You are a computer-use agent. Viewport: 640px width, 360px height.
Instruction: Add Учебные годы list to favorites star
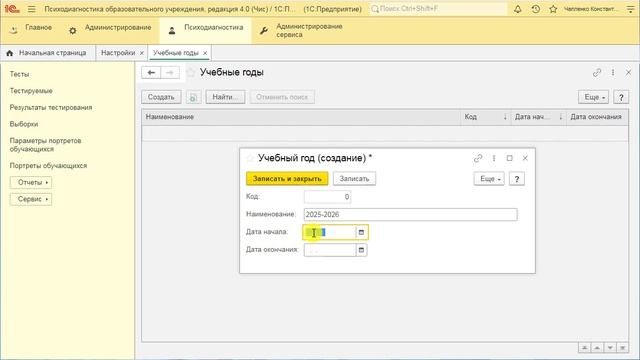pos(190,73)
